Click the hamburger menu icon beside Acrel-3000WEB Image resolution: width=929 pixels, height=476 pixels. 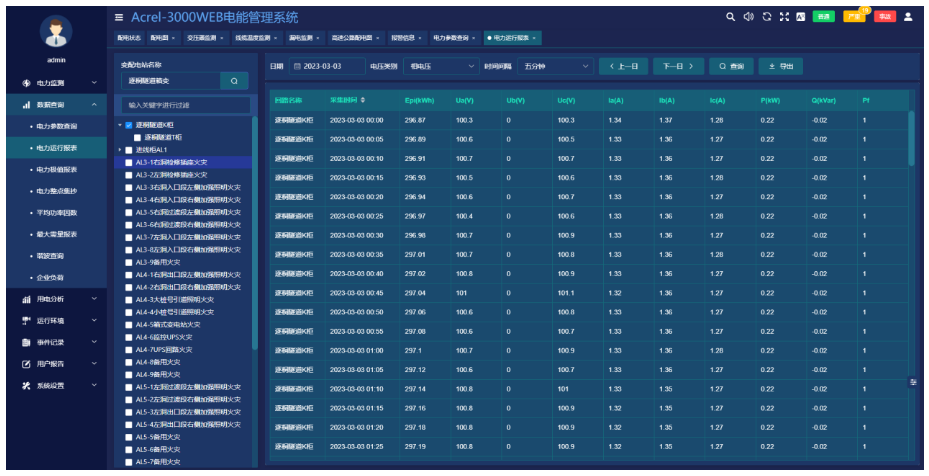pos(119,17)
